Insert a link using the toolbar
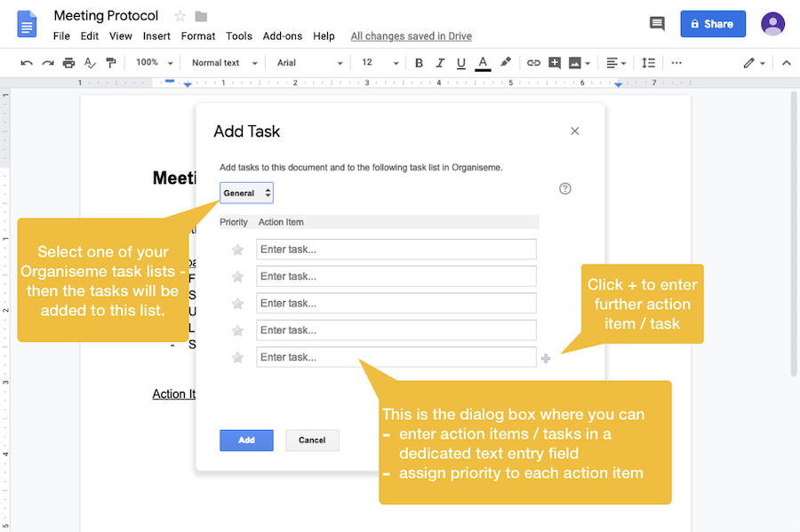The height and width of the screenshot is (532, 800). point(533,62)
